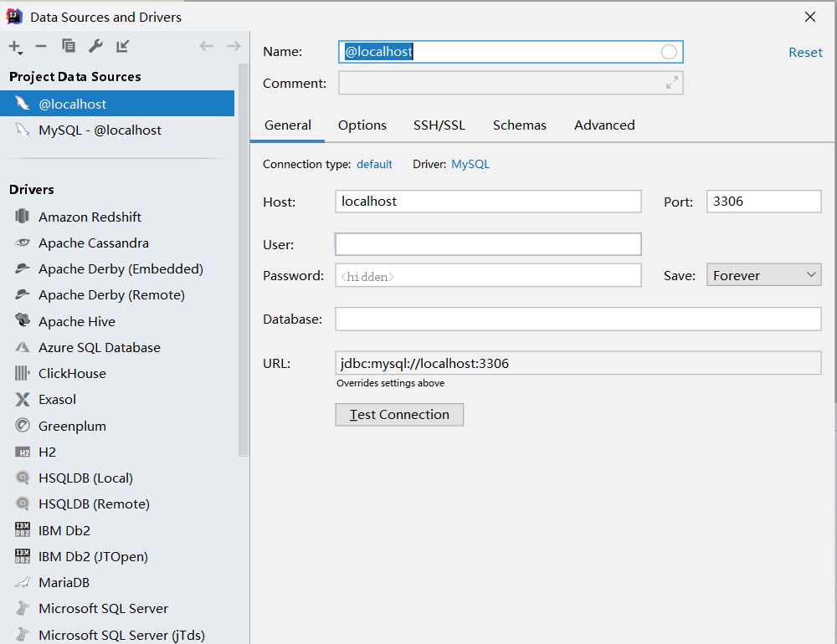Change connection type via the default link
Screen dimensions: 837x644
[374, 164]
